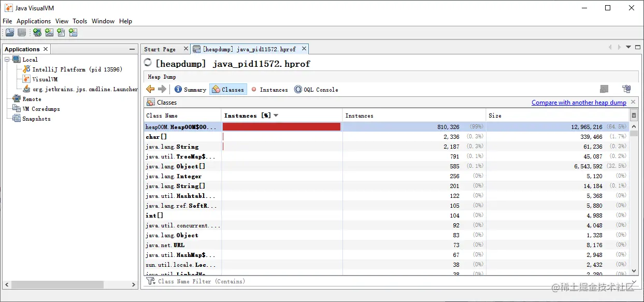Click the Applications panel scroll-right arrow
The width and height of the screenshot is (644, 302).
[x=134, y=284]
